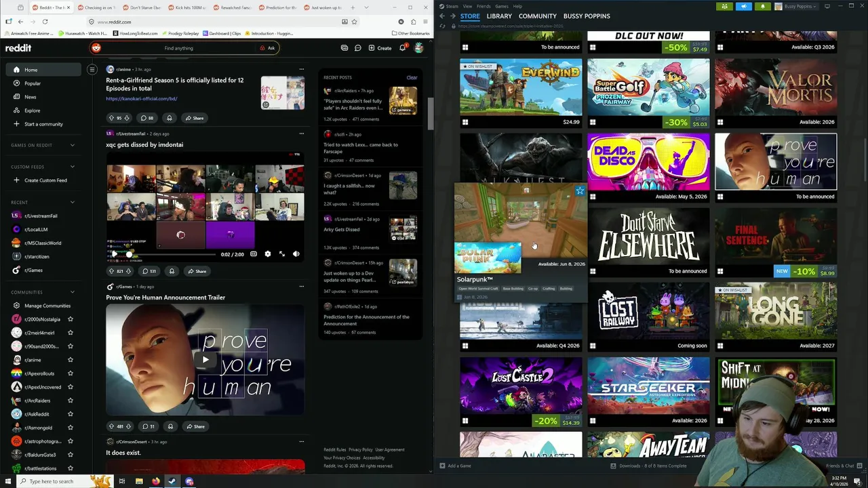
Task: Star the r/BaldursGate3 community
Action: (x=71, y=455)
